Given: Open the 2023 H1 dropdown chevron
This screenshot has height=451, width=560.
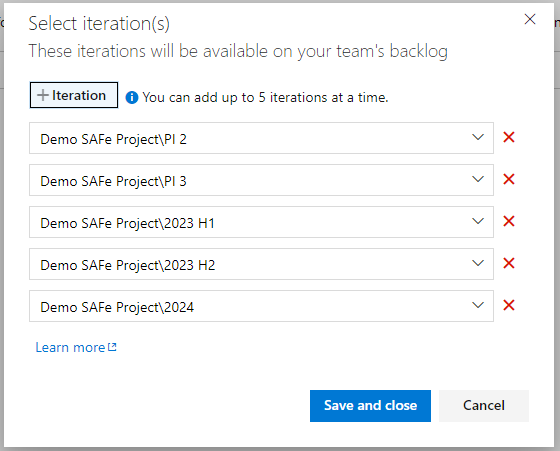Looking at the screenshot, I should point(478,221).
